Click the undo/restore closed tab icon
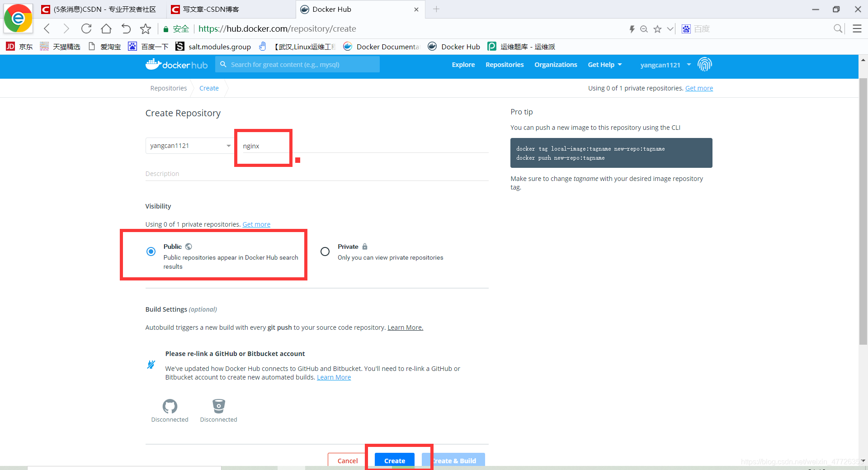This screenshot has width=868, height=470. tap(126, 29)
